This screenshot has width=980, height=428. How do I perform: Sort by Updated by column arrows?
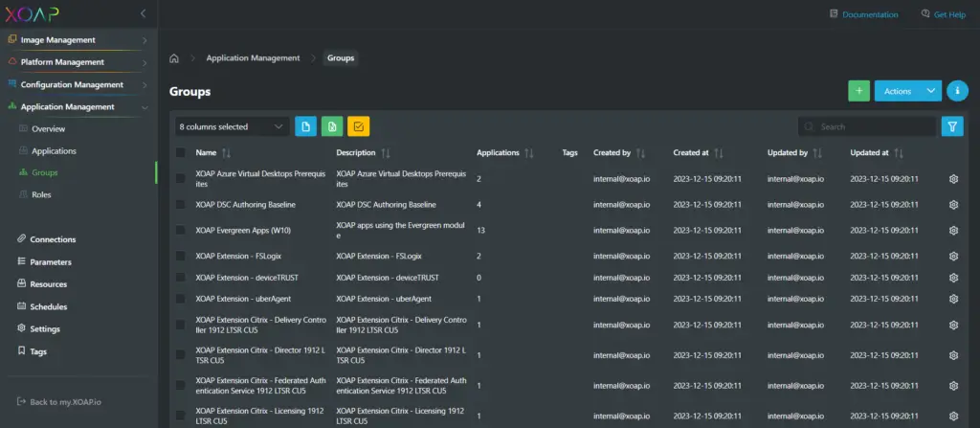tap(817, 152)
